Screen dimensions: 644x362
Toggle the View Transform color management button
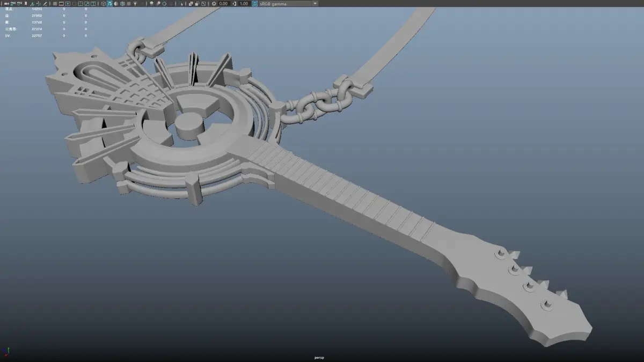[254, 3]
